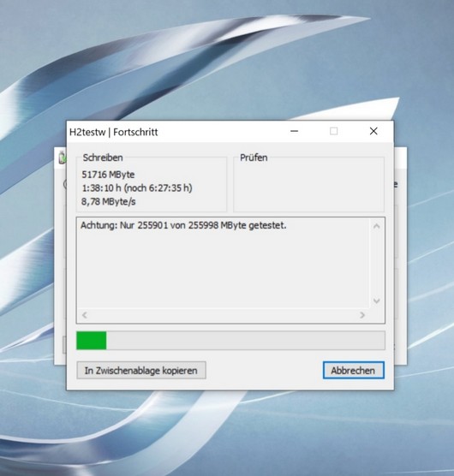Screen dimensions: 454x476
Task: Click the green filled progress segment
Action: (92, 340)
